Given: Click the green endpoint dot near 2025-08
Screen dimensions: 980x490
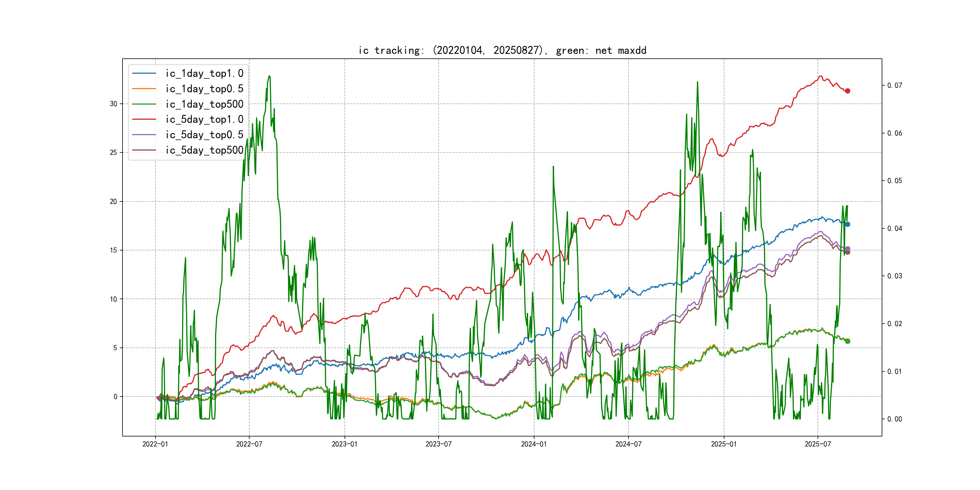Looking at the screenshot, I should (847, 341).
